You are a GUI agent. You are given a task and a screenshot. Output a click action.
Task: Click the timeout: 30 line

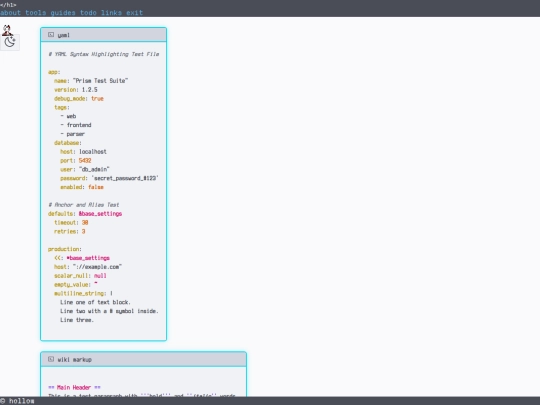pos(71,222)
